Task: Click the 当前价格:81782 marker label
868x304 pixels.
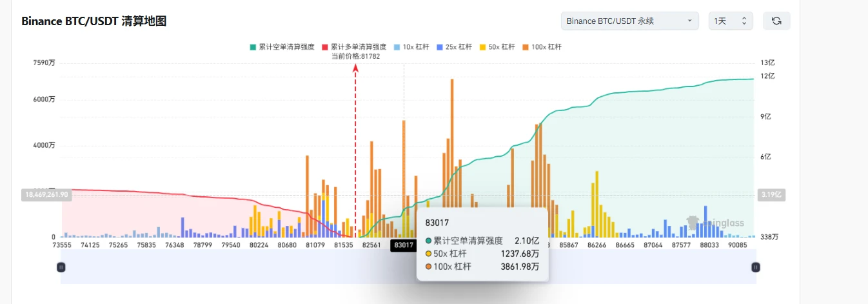Action: click(355, 56)
